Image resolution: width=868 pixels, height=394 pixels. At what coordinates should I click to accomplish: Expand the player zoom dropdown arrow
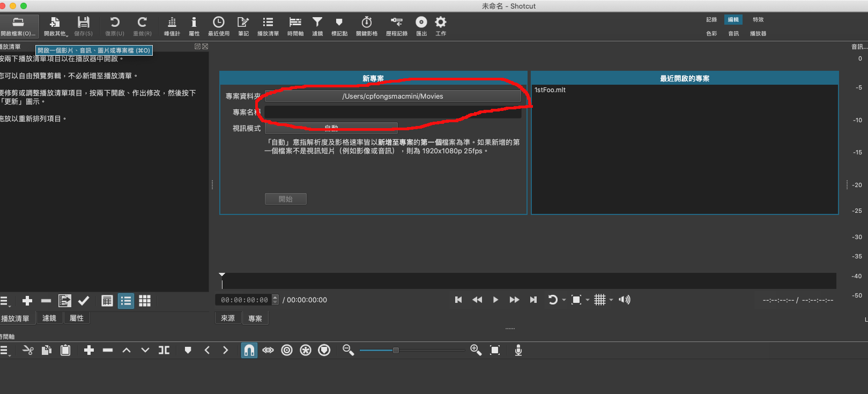tap(588, 300)
